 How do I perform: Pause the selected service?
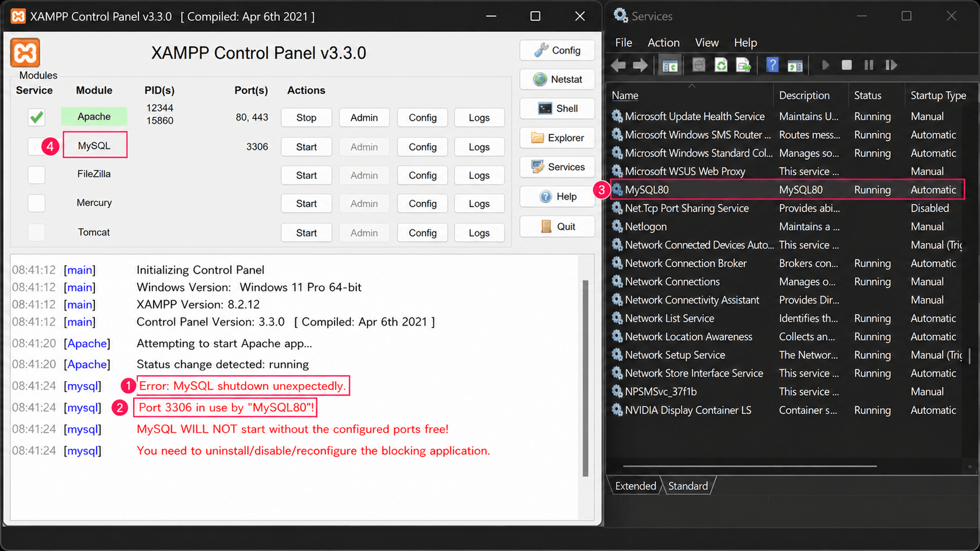coord(869,65)
